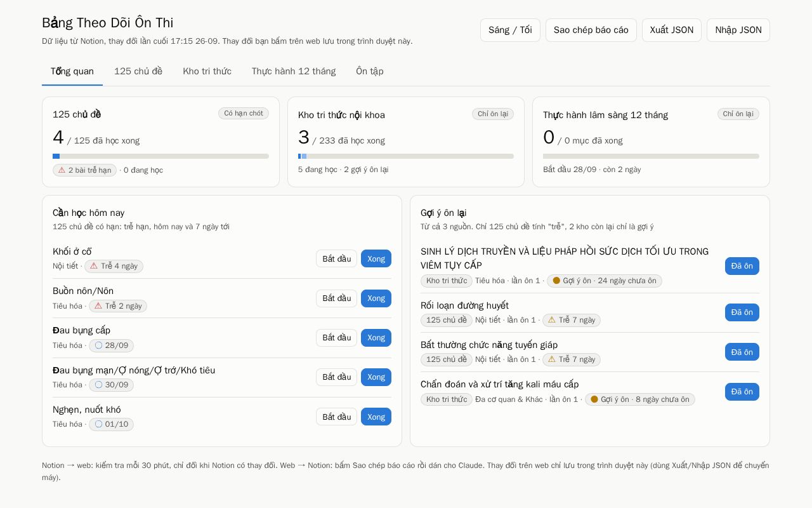Screen dimensions: 812x508
Task: Click warning icon in Rối loạn đường huyết row
Action: pos(552,320)
